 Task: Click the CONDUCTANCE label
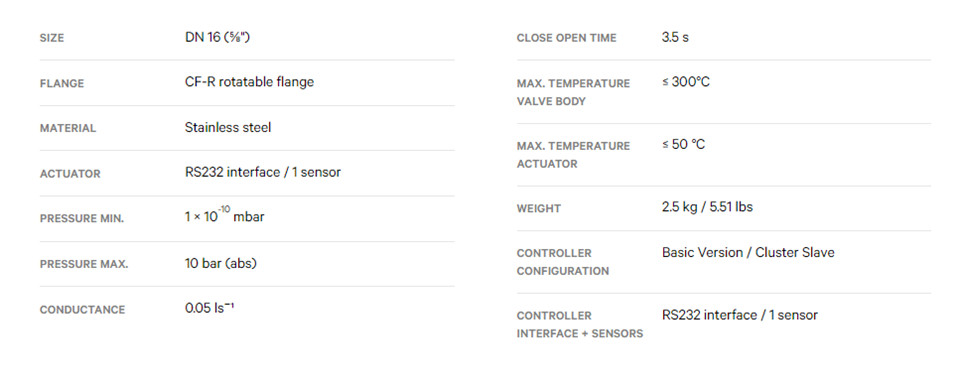tap(82, 310)
